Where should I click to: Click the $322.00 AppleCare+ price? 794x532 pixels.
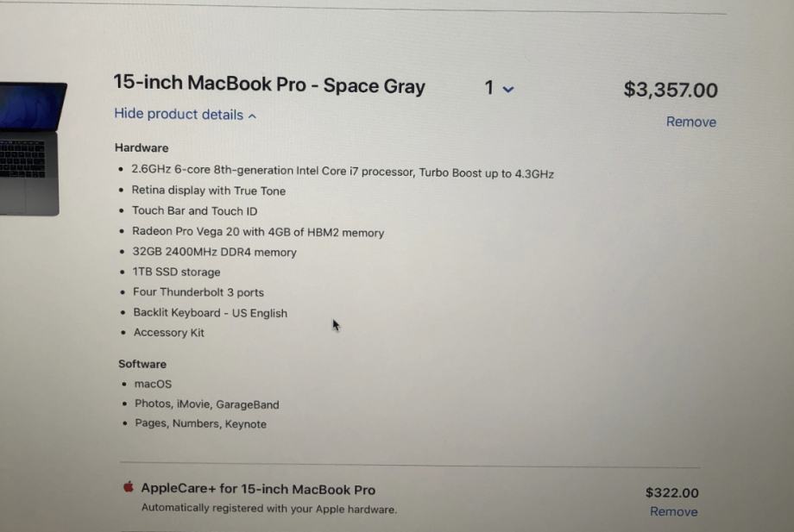[671, 492]
